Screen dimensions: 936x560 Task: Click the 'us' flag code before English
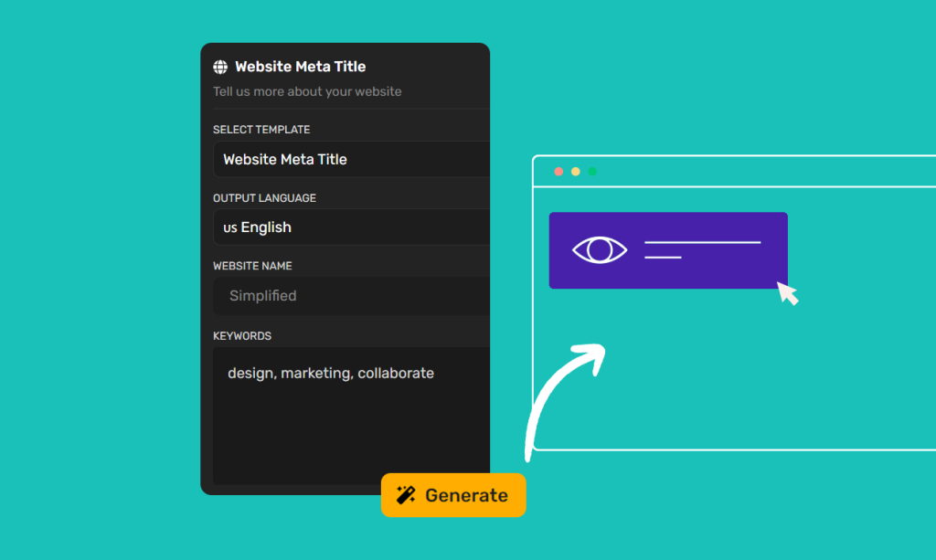pos(229,227)
